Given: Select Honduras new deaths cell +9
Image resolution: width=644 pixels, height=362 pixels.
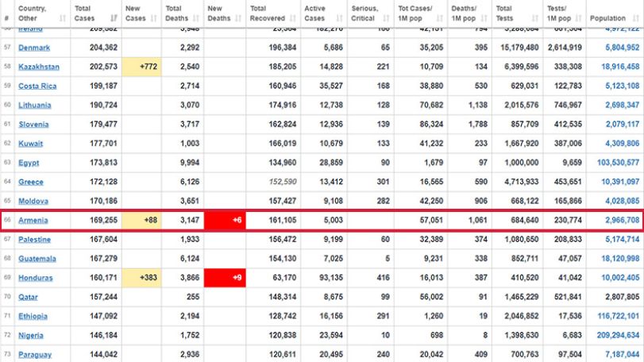Looking at the screenshot, I should point(225,278).
